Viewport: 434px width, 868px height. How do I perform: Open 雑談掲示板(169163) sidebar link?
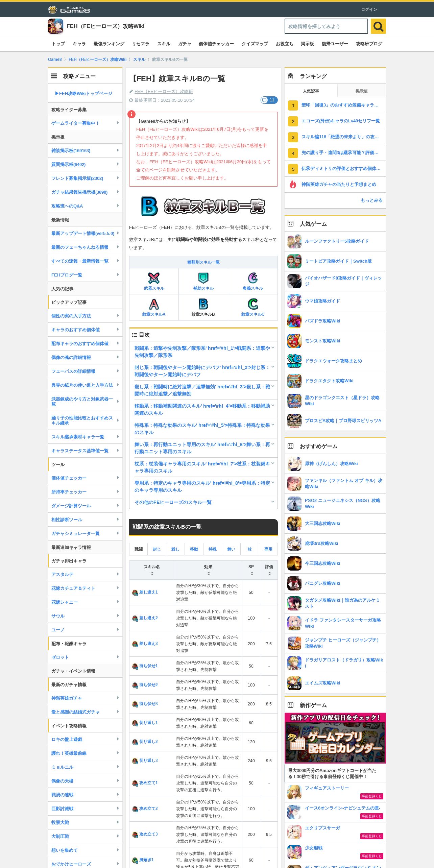point(85,150)
